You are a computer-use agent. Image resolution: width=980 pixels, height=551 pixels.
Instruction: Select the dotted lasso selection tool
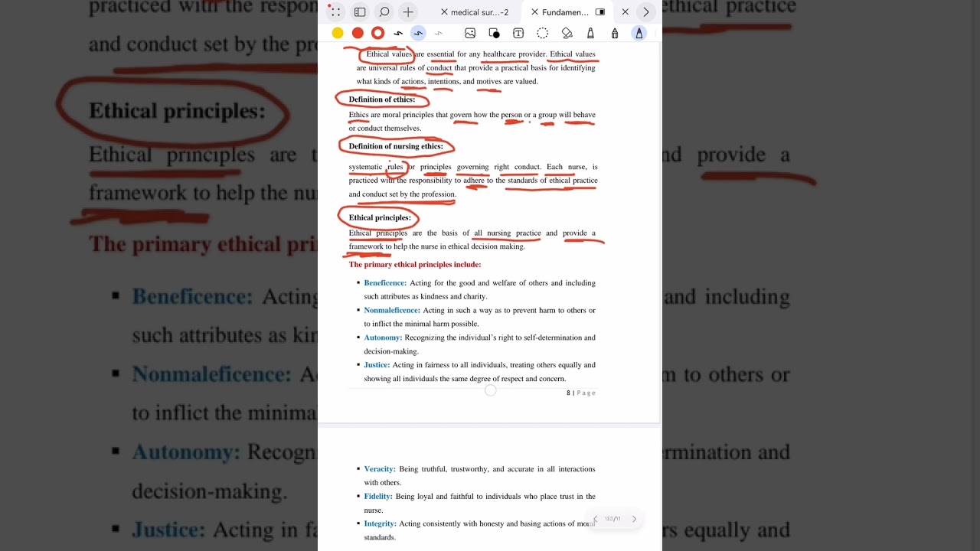tap(543, 33)
